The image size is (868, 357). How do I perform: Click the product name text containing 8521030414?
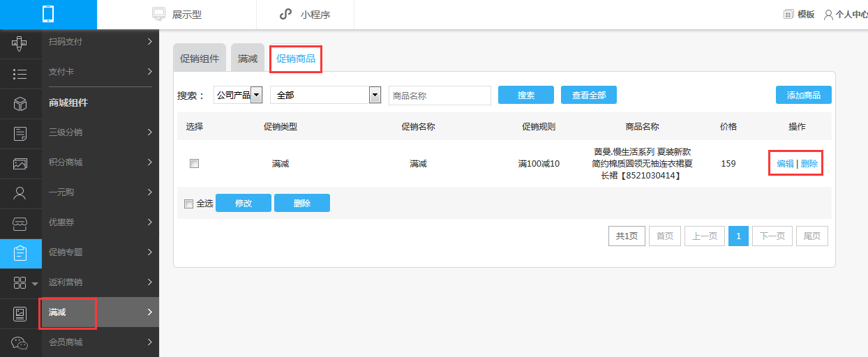tap(642, 163)
